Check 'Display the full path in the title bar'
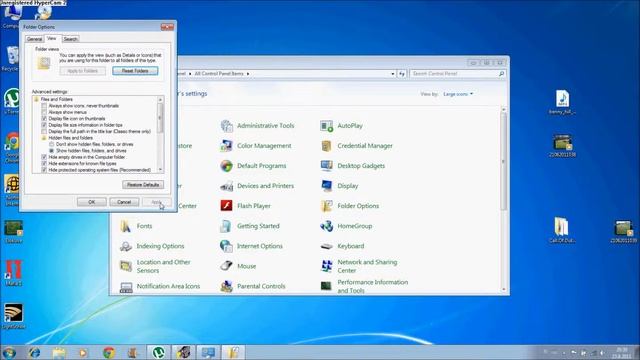The image size is (640, 360). [44, 131]
